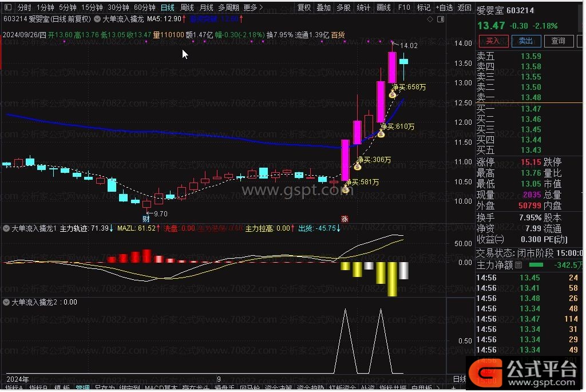Click the money-bag icon at 净买:581万
Image resolution: width=586 pixels, height=392 pixels.
(x=346, y=189)
